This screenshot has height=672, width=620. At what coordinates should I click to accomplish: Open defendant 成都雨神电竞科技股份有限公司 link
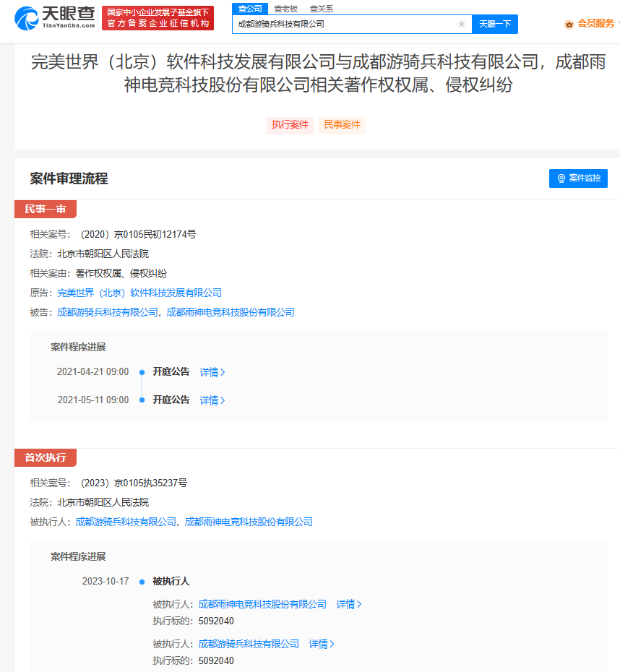[x=231, y=312]
